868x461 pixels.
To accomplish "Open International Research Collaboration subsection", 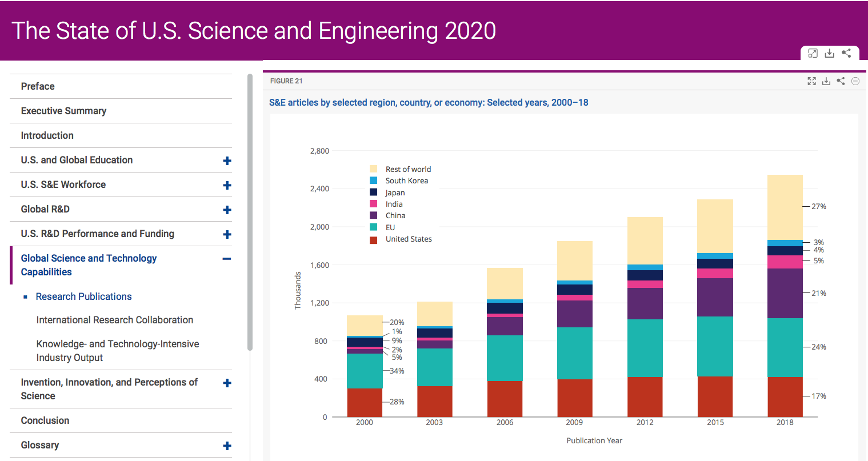I will (x=114, y=320).
